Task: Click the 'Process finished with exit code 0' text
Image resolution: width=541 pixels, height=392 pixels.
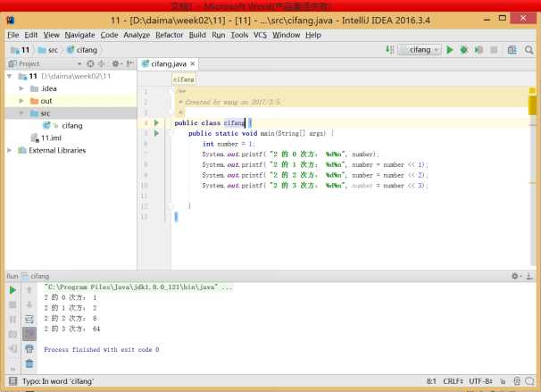Action: (x=102, y=349)
